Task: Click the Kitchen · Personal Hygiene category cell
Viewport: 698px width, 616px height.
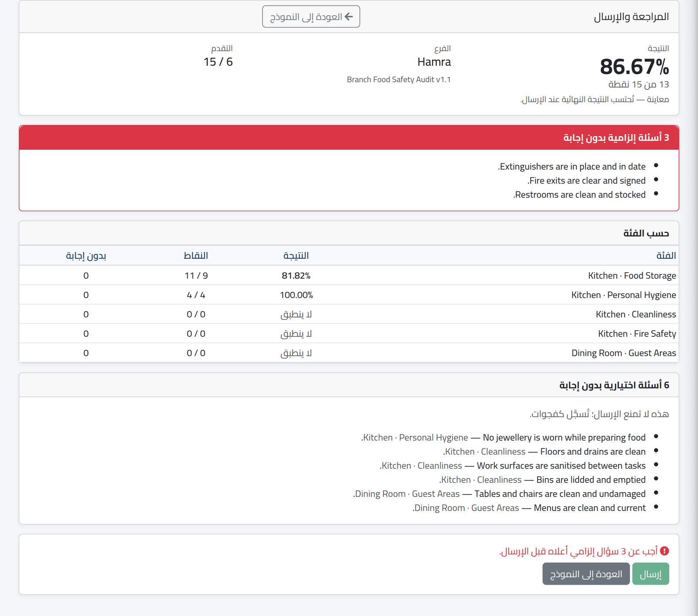Action: coord(624,295)
